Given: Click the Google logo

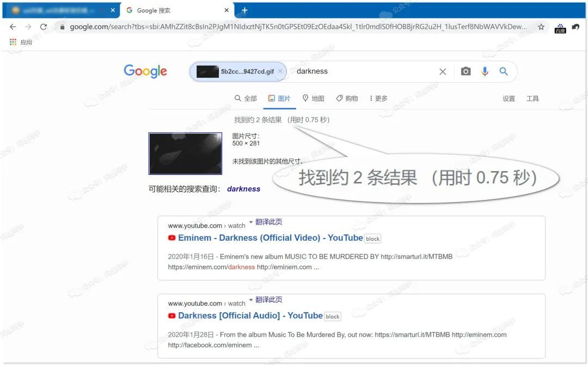Looking at the screenshot, I should click(145, 71).
